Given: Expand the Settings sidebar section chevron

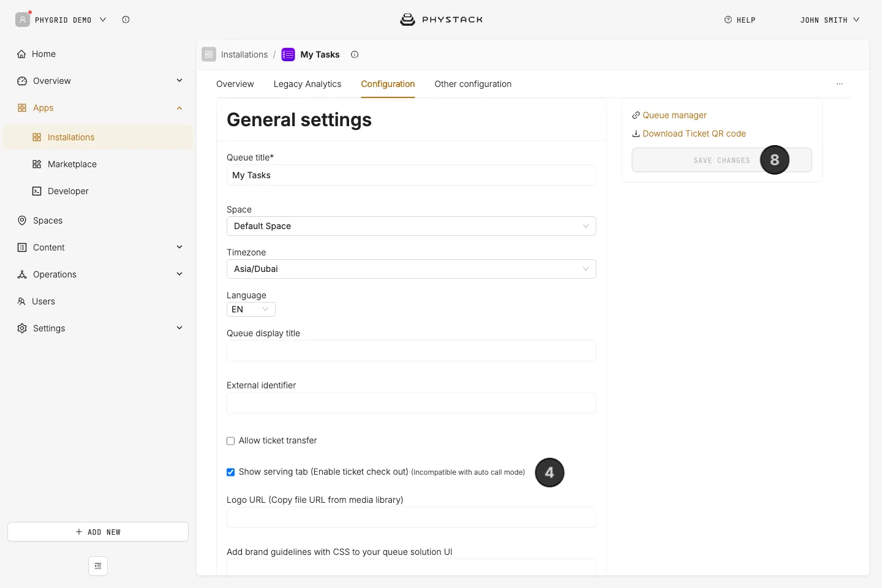Looking at the screenshot, I should click(179, 328).
